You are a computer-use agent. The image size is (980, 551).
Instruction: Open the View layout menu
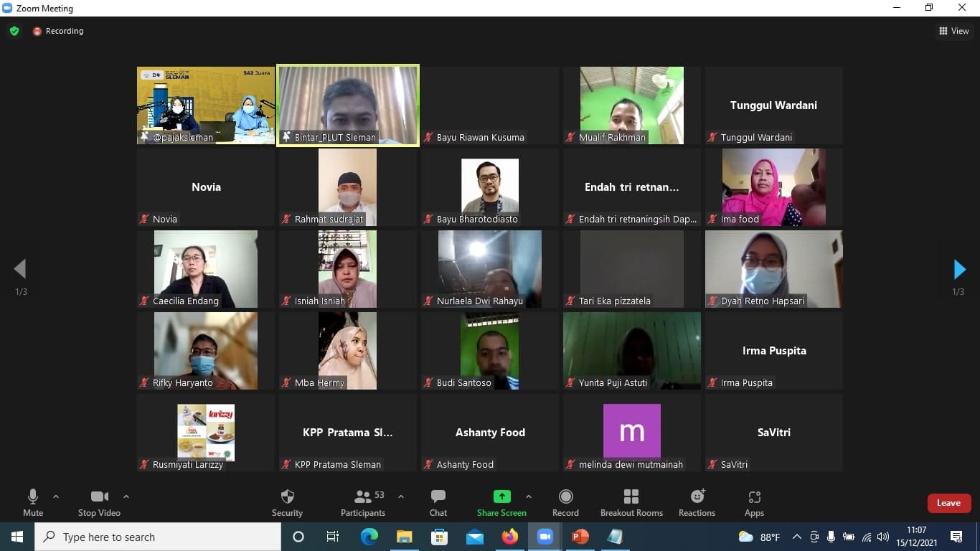(x=954, y=31)
